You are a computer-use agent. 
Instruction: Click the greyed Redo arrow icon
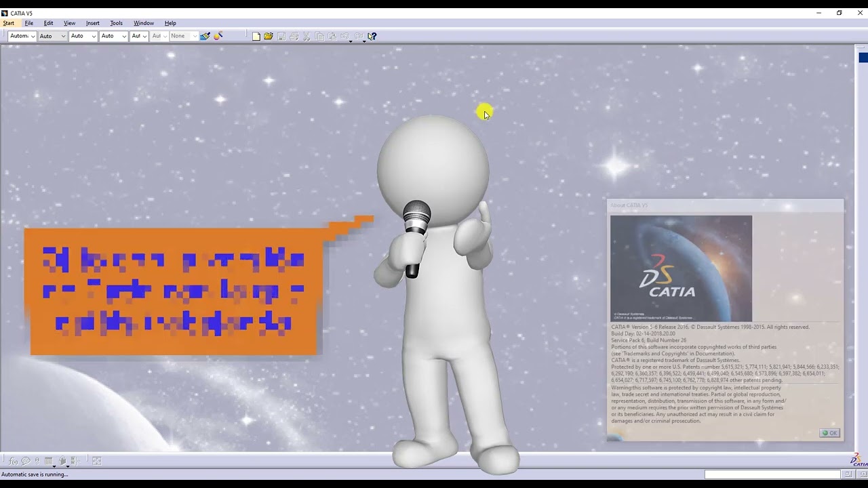tap(358, 36)
